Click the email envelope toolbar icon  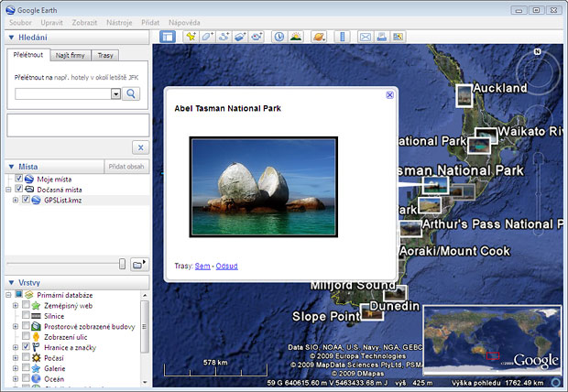(x=366, y=37)
